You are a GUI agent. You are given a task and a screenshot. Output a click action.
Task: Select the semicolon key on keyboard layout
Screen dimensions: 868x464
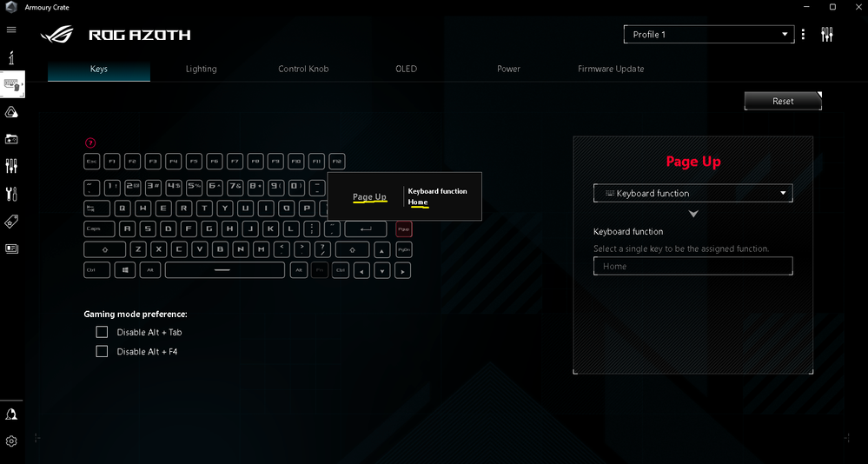pyautogui.click(x=312, y=229)
